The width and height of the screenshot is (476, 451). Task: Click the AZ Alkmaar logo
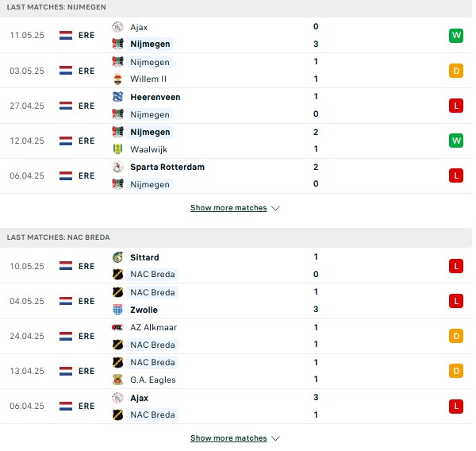[117, 328]
